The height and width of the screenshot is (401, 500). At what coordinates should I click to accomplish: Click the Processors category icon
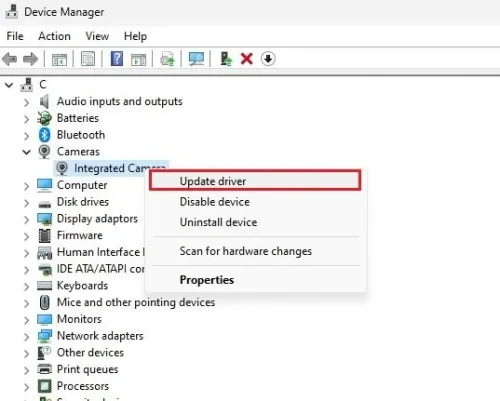pos(44,386)
